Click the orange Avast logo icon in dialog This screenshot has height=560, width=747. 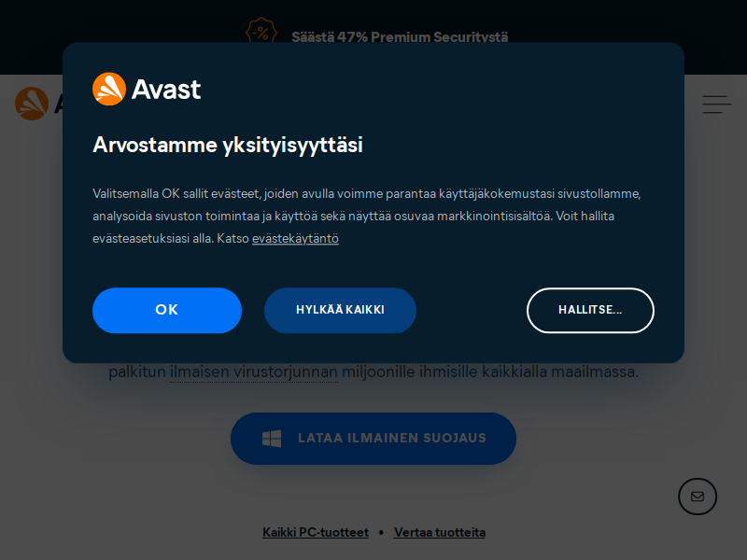click(x=109, y=89)
